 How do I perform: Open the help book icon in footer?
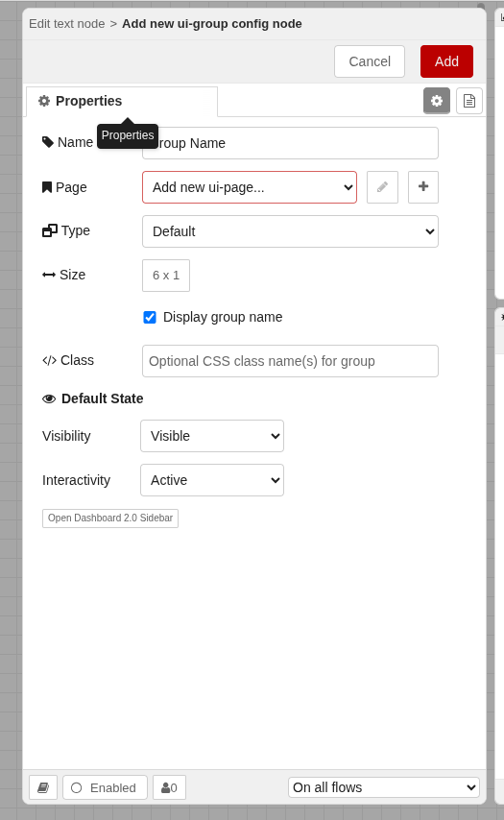(x=43, y=787)
